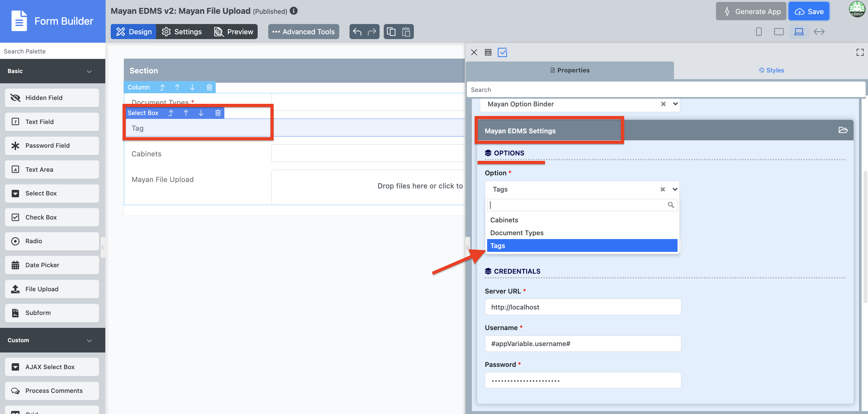Open Advanced Tools

tap(303, 32)
